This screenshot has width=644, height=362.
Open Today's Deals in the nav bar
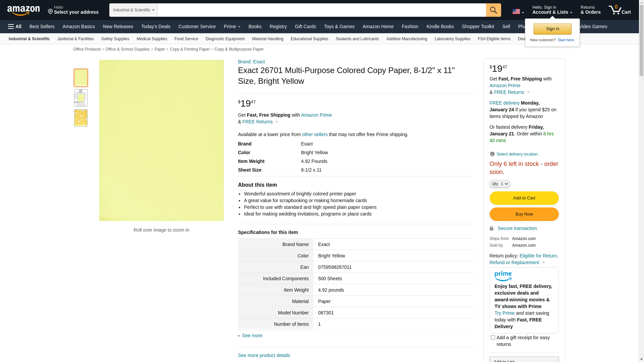(x=156, y=26)
